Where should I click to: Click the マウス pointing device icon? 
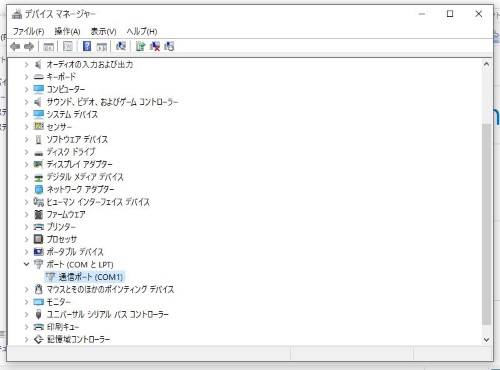(38, 289)
